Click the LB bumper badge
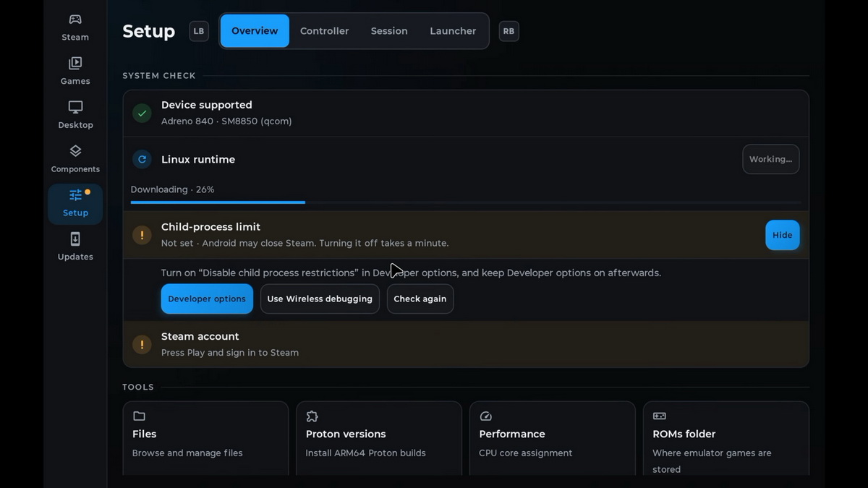 (x=199, y=31)
